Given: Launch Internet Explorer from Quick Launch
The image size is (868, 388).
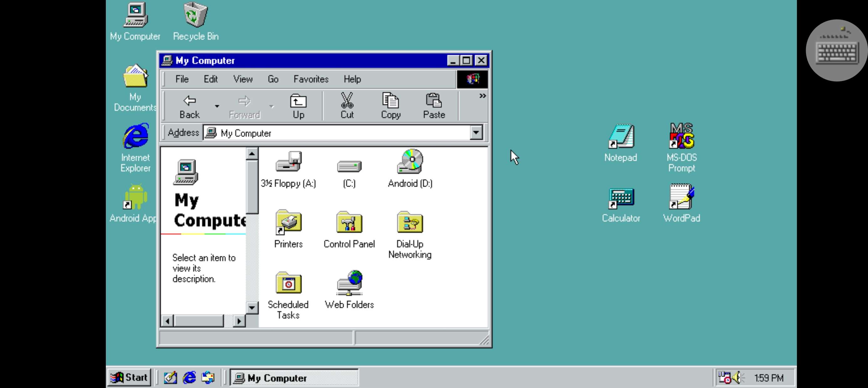Looking at the screenshot, I should (189, 377).
